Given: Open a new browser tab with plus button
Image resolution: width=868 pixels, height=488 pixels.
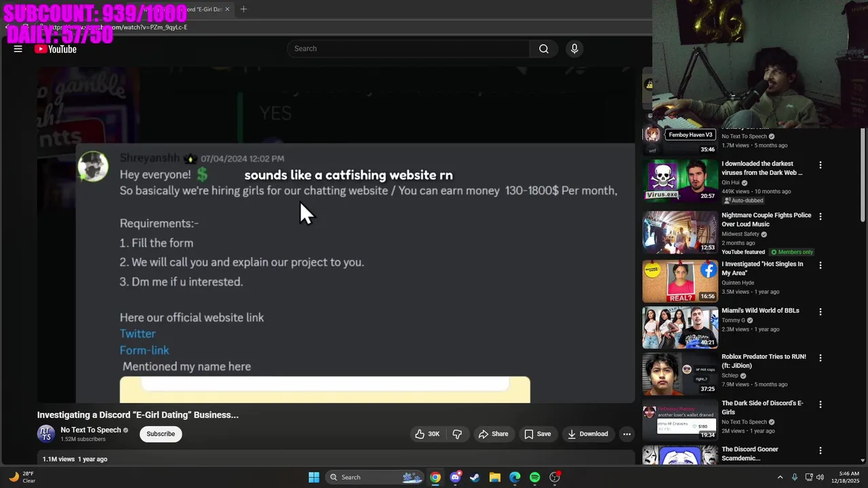Looking at the screenshot, I should coord(243,9).
